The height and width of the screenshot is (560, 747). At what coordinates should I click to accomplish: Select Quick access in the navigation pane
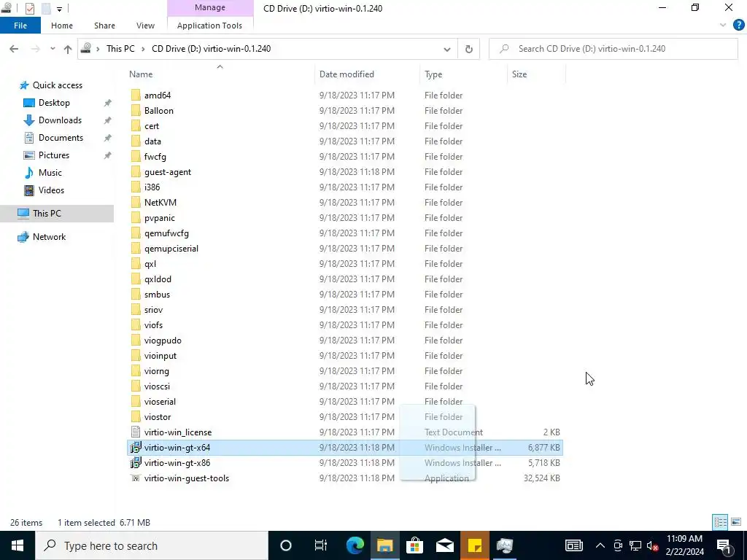57,85
